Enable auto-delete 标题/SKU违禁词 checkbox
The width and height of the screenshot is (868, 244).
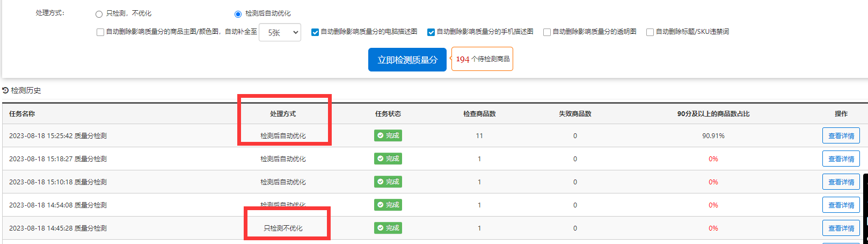(650, 32)
